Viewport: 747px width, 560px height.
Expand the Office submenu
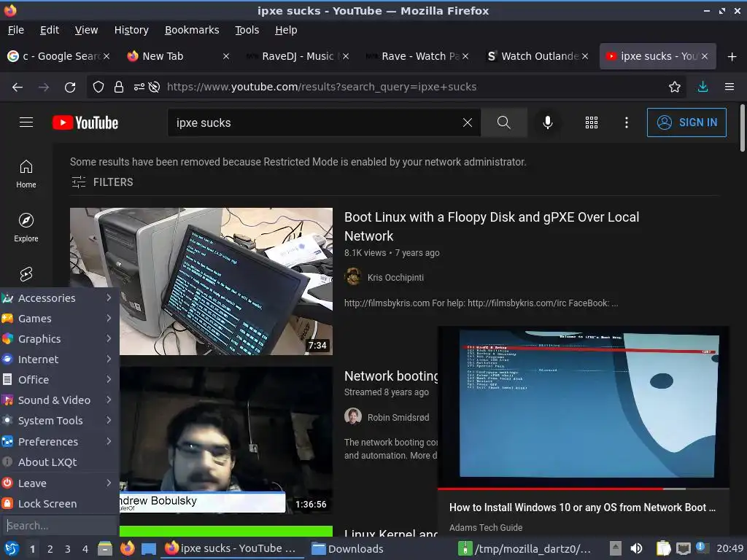click(x=59, y=380)
